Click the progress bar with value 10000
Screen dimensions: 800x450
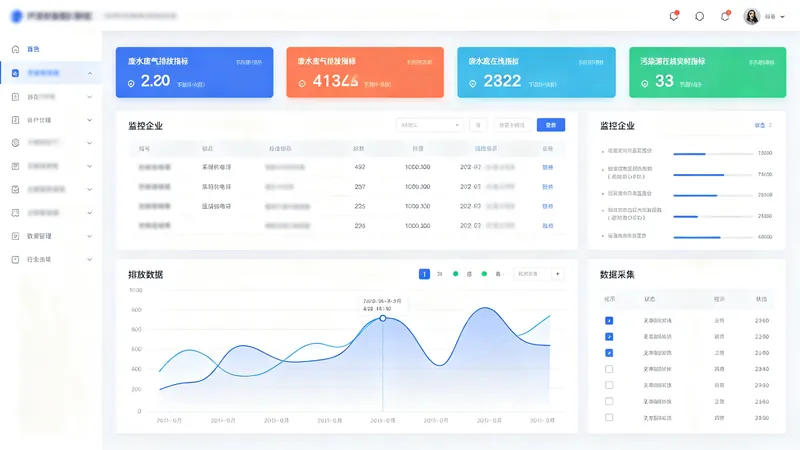pyautogui.click(x=713, y=154)
